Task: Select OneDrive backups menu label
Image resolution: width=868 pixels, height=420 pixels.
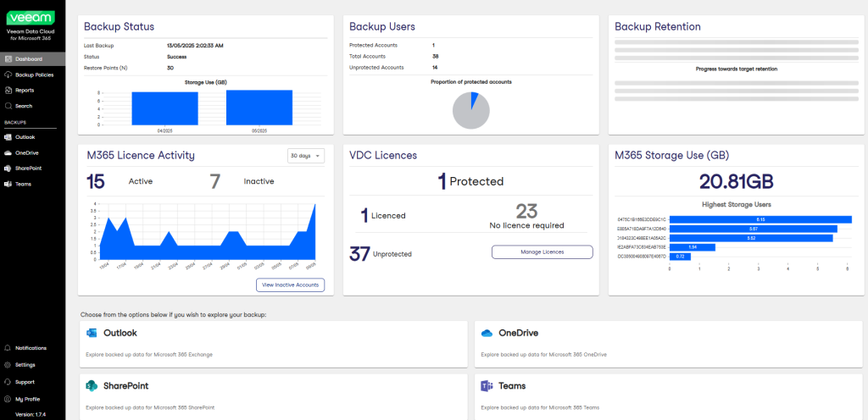Action: (27, 152)
